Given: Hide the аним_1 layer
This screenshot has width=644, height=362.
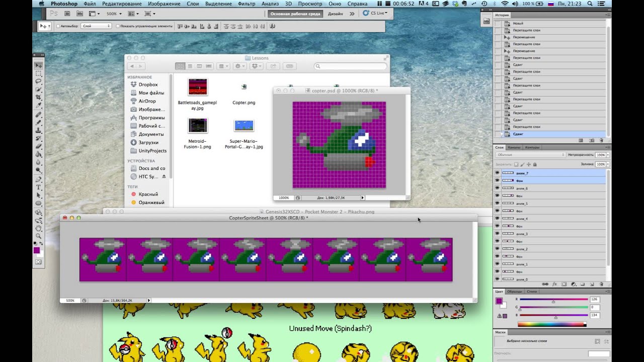Looking at the screenshot, I should tap(497, 264).
